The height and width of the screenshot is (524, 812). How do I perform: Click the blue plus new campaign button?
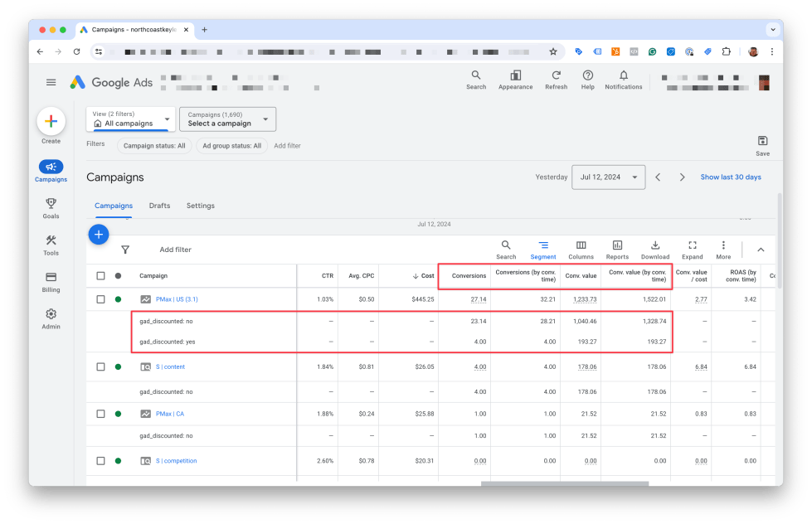(x=98, y=235)
